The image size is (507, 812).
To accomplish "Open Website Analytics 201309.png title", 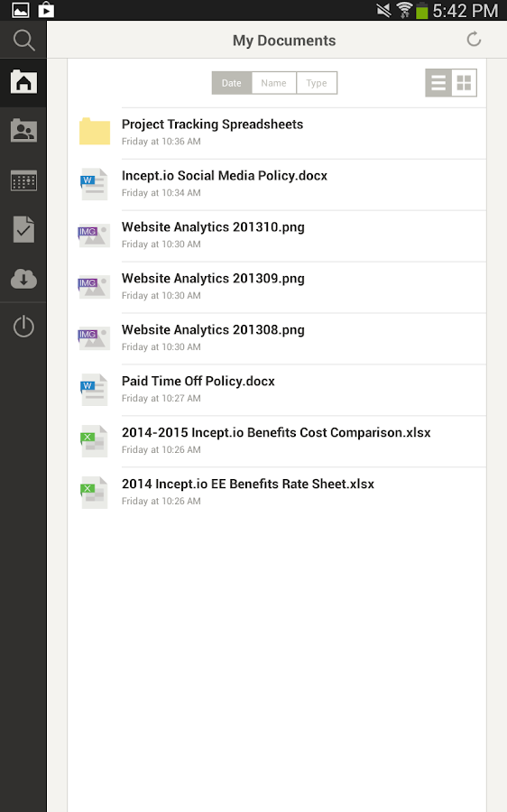I will coord(213,278).
